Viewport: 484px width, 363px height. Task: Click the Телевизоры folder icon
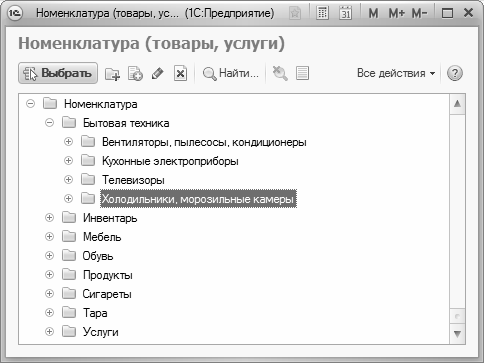[x=88, y=180]
